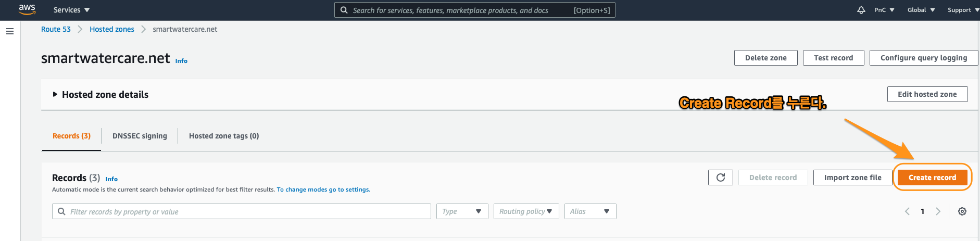This screenshot has width=980, height=241.
Task: Expand the Hosted zone details section
Action: point(55,95)
